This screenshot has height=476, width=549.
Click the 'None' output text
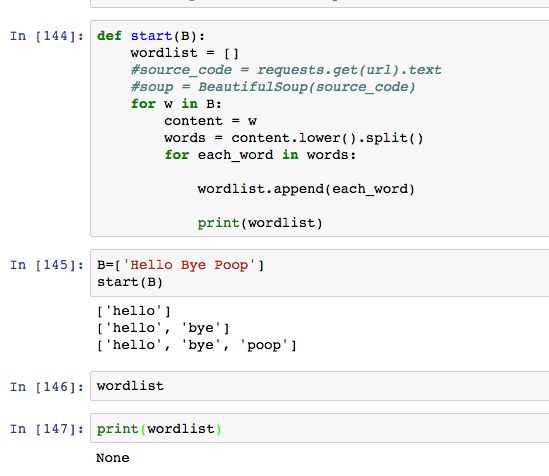click(x=113, y=458)
